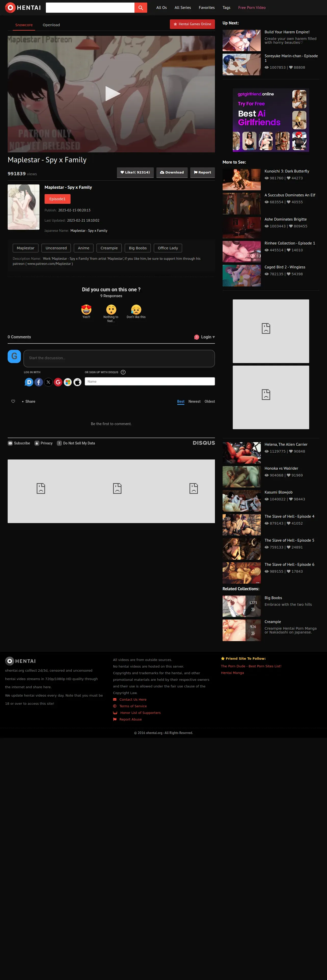327x980 pixels.
Task: Open the 'Report Abuse' footer link
Action: point(131,719)
